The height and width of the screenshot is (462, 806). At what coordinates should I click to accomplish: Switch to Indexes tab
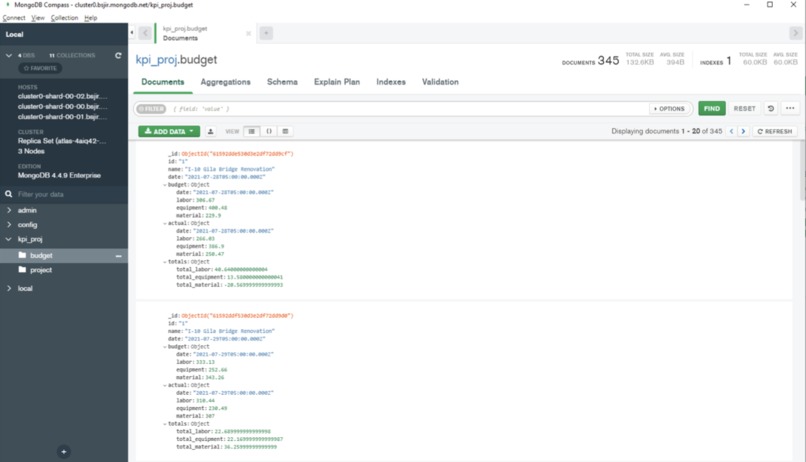(391, 82)
